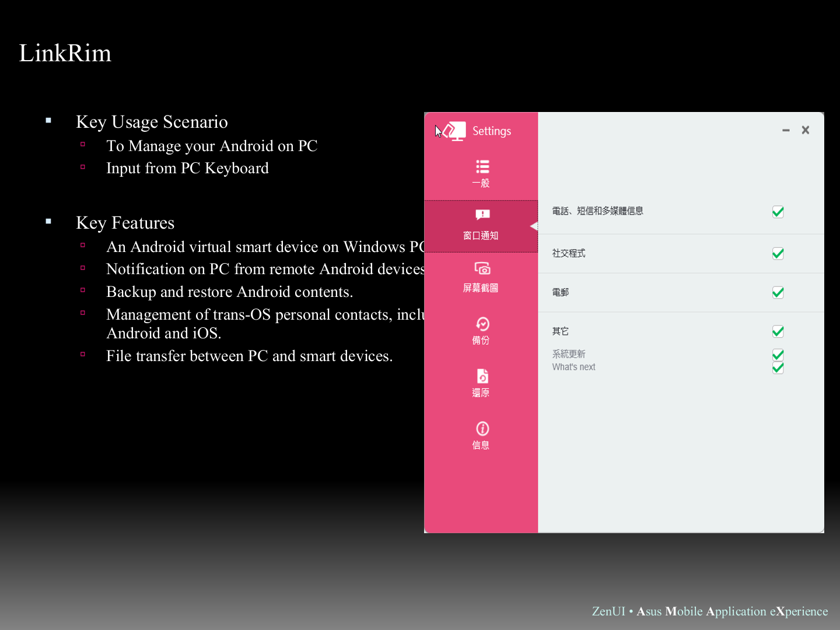Open the 備份 backup icon
840x630 pixels.
[x=482, y=324]
